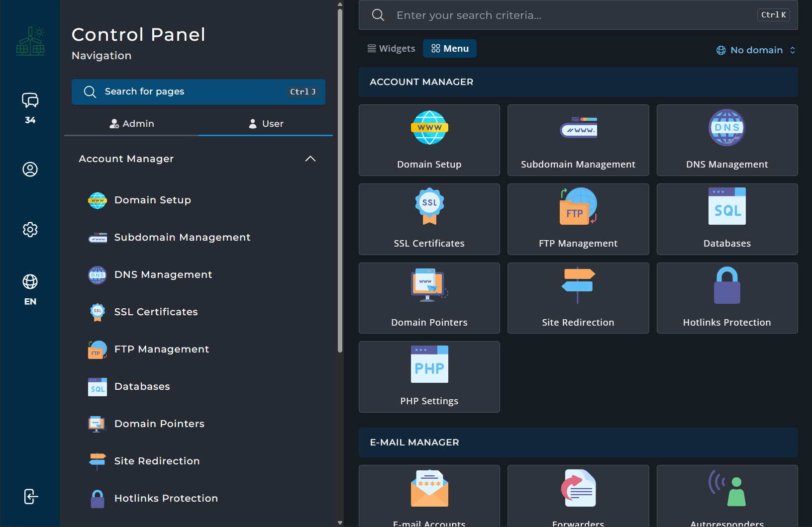Click the logout icon at sidebar bottom

tap(30, 496)
